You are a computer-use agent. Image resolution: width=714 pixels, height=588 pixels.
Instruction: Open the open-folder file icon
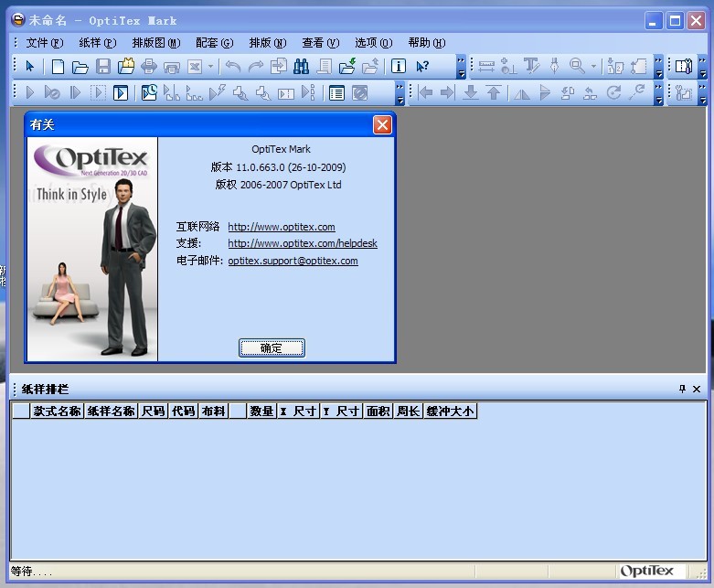[x=80, y=68]
